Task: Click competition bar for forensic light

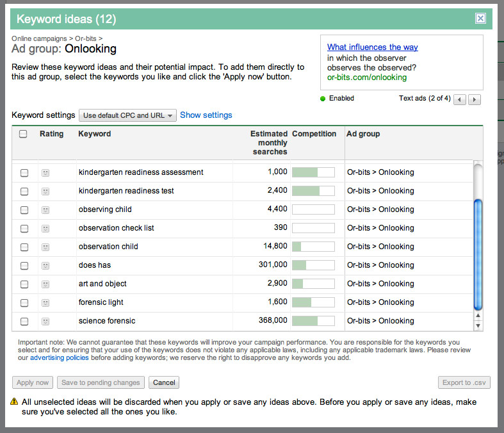Action: pos(313,302)
